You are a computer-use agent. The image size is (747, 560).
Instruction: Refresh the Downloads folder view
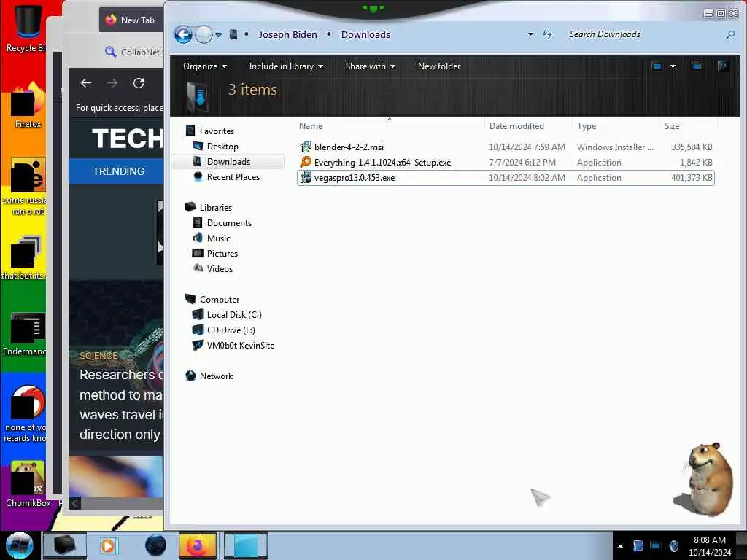(547, 34)
